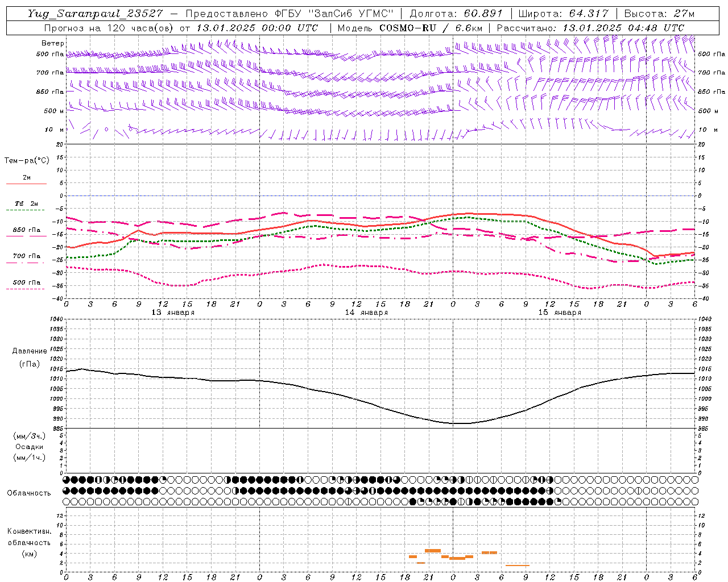The height and width of the screenshot is (582, 728).
Task: Select right 700 гПа wind level label
Action: point(712,73)
